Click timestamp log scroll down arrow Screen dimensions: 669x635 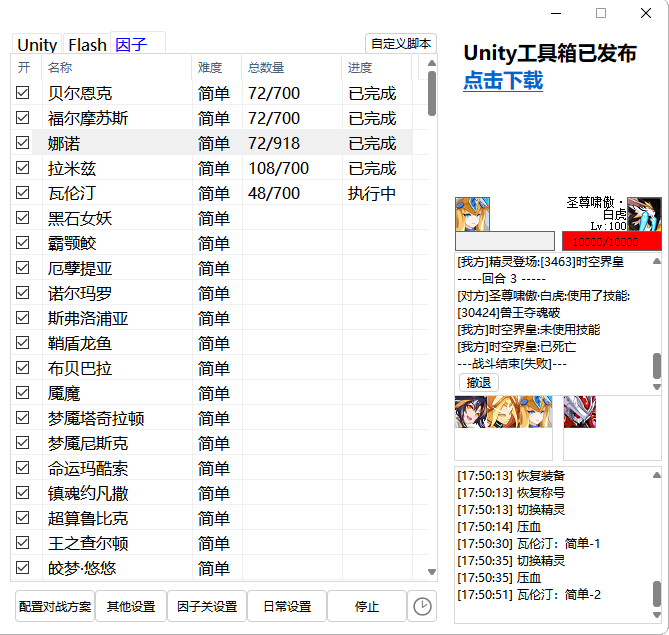click(x=657, y=615)
